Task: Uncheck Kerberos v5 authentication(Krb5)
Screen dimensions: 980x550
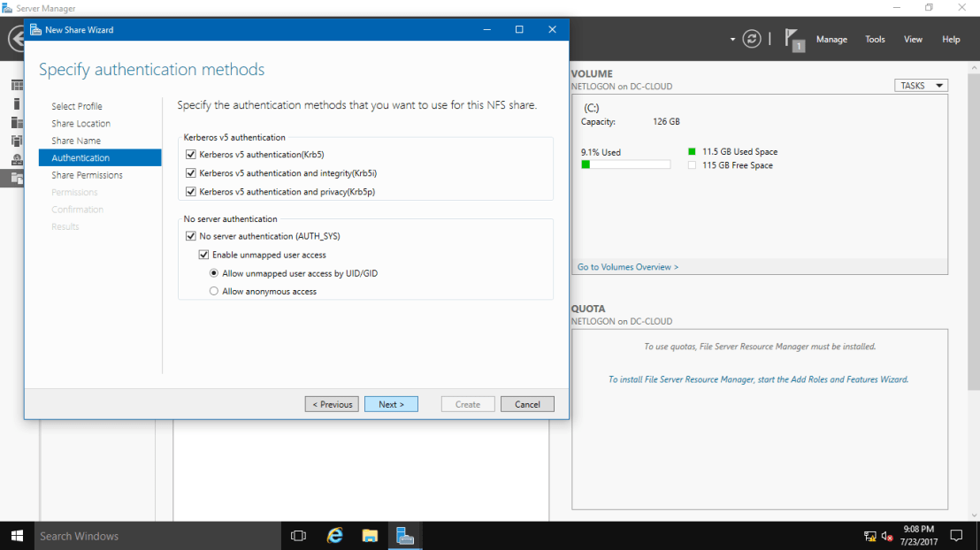Action: 191,153
